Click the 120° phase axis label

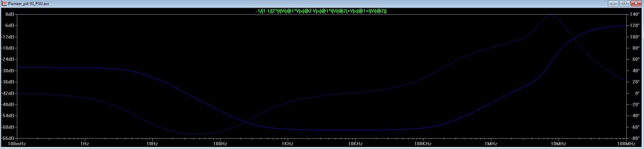tap(635, 26)
